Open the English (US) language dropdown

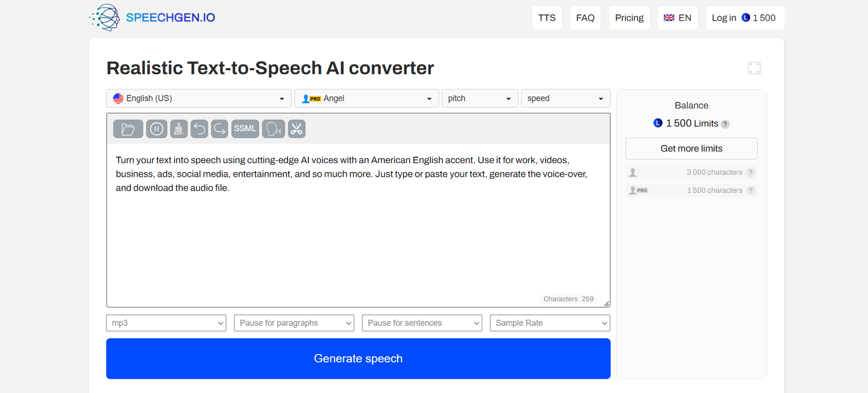(199, 98)
